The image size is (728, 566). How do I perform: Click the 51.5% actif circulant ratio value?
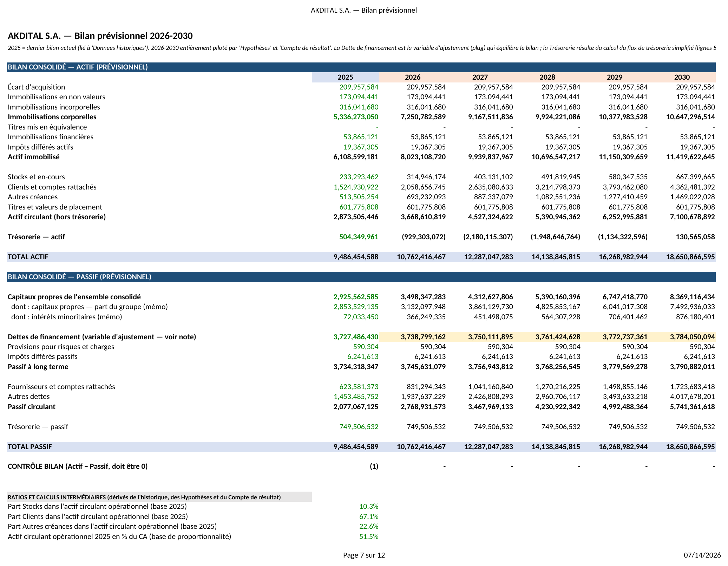pyautogui.click(x=369, y=537)
